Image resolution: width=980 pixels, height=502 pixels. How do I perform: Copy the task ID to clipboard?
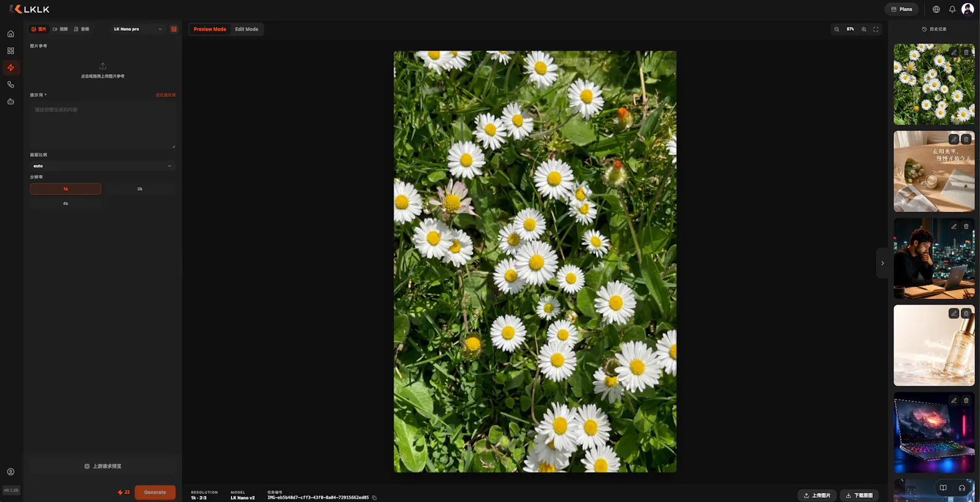tap(374, 498)
